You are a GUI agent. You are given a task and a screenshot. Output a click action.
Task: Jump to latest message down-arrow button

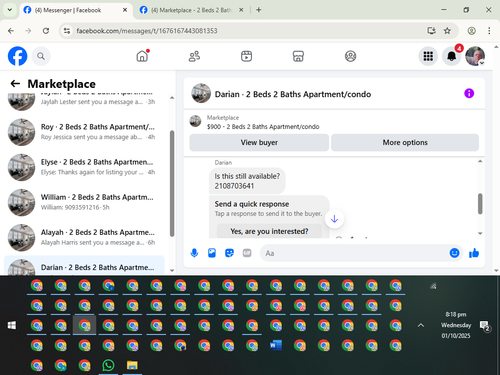[334, 219]
